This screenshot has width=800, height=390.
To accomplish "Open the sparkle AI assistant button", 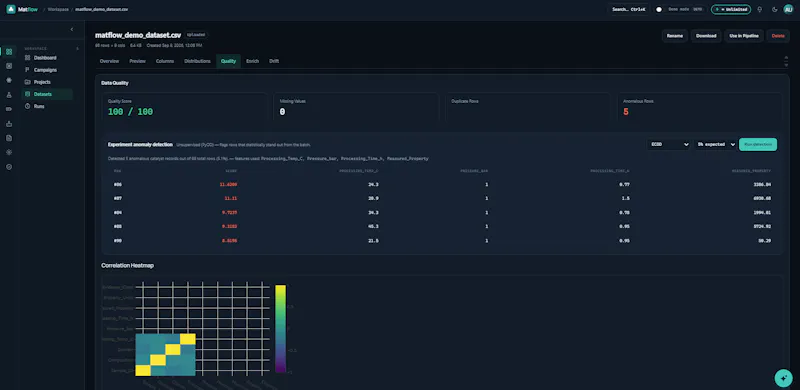I will pos(783,378).
